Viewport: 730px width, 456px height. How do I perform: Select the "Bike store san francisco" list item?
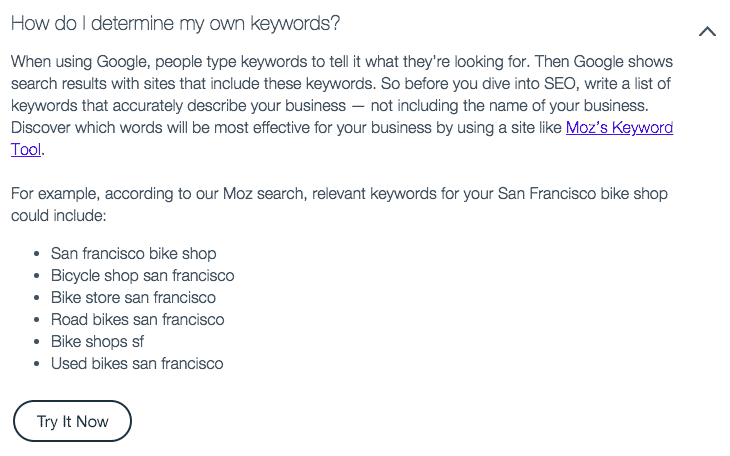point(133,297)
